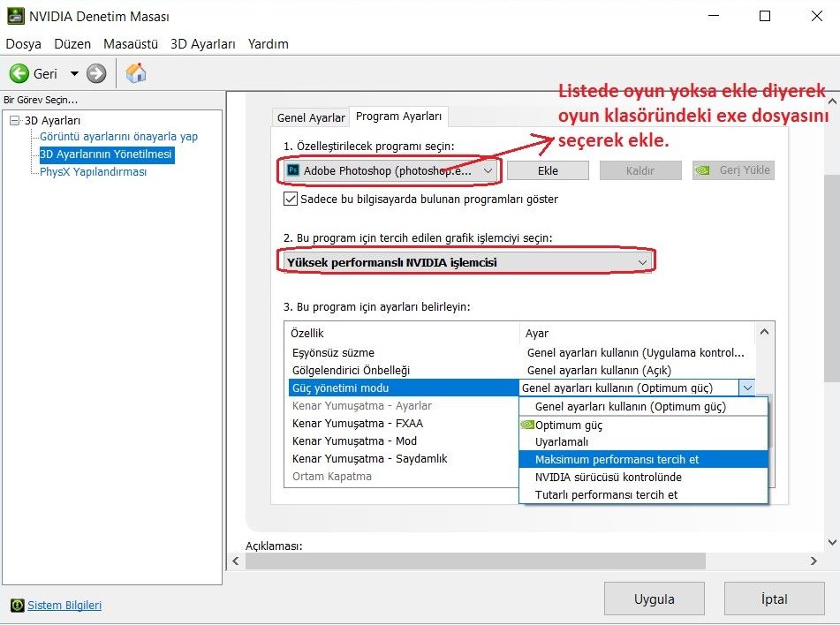Select PhysX Yapılandırması tree item
This screenshot has height=625, width=840.
click(94, 172)
